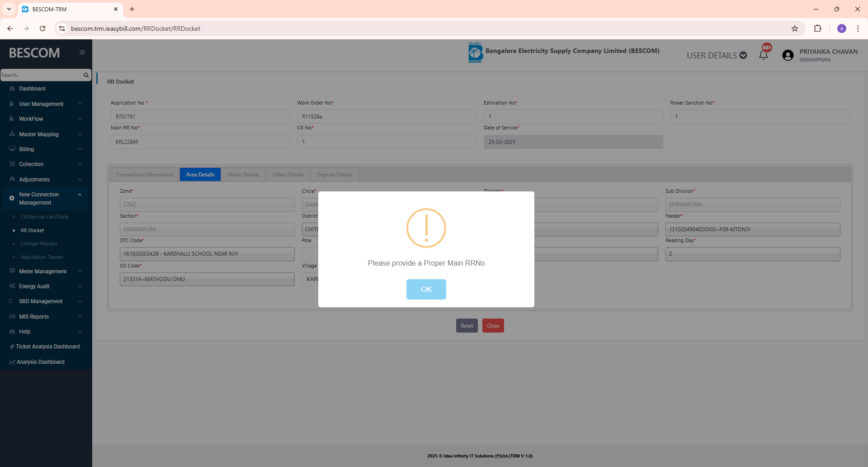The height and width of the screenshot is (467, 868).
Task: Click the SBD Management sidebar icon
Action: tap(11, 301)
